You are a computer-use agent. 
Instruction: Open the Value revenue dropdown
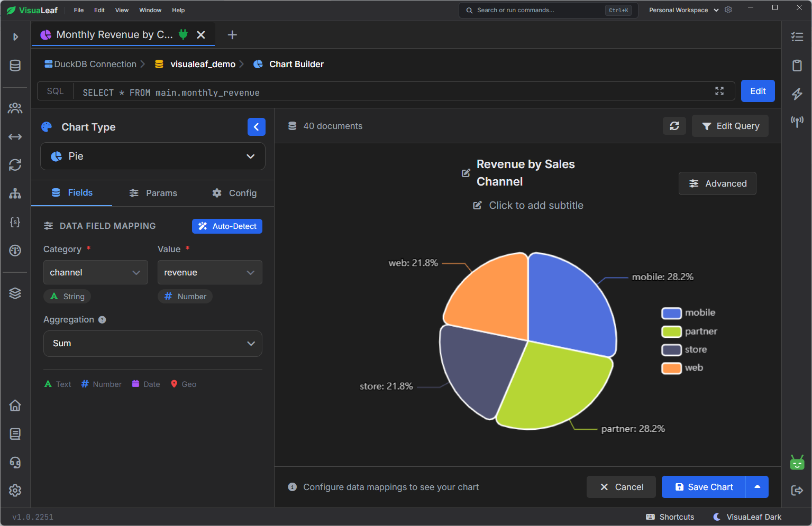click(210, 273)
